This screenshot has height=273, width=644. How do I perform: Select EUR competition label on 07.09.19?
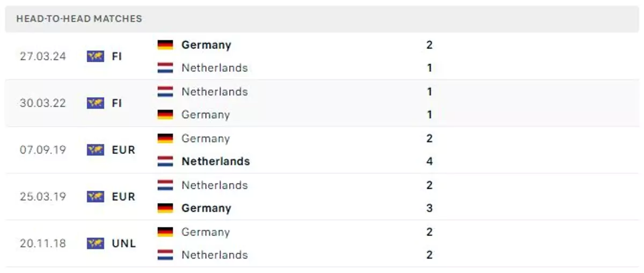point(123,150)
